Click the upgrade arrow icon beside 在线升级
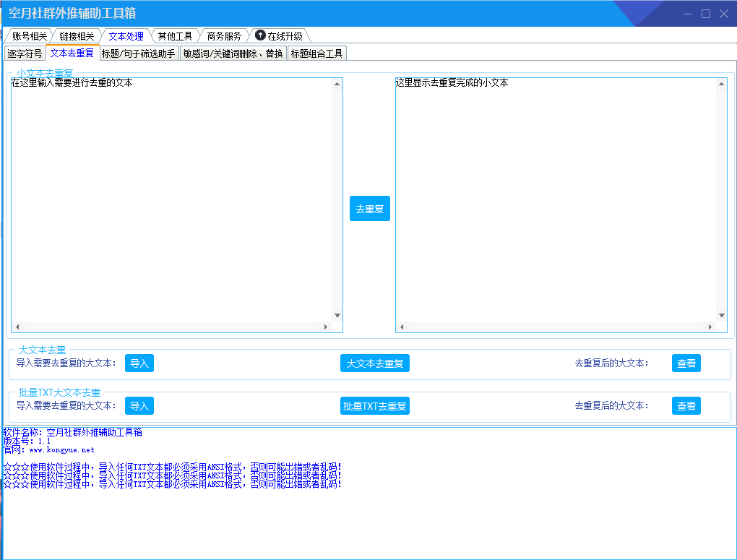 [x=260, y=35]
